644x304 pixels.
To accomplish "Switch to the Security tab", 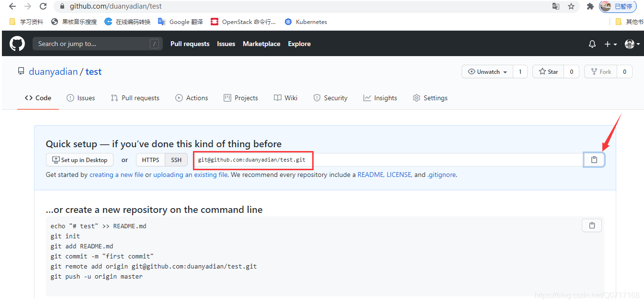I will point(330,98).
